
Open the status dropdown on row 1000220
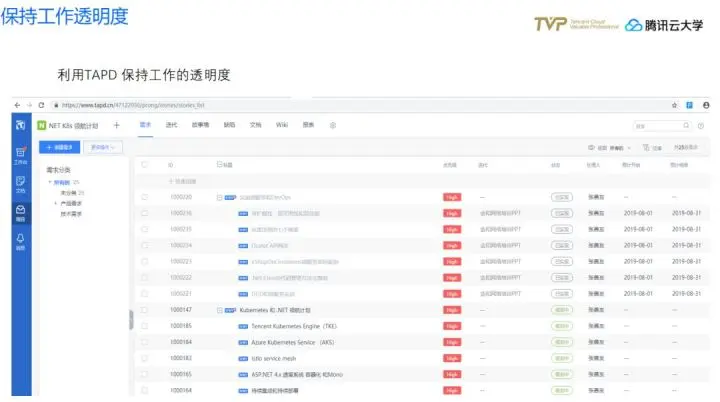[562, 197]
